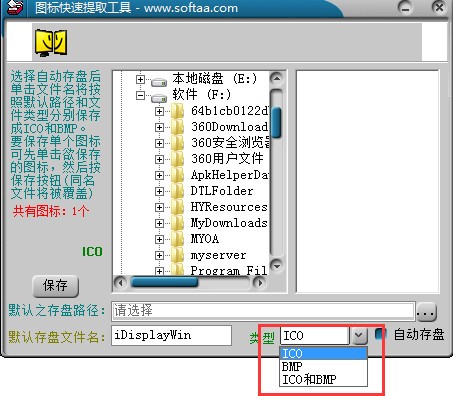The width and height of the screenshot is (453, 396).
Task: Expand the Program Files folder node
Action: [x=159, y=271]
